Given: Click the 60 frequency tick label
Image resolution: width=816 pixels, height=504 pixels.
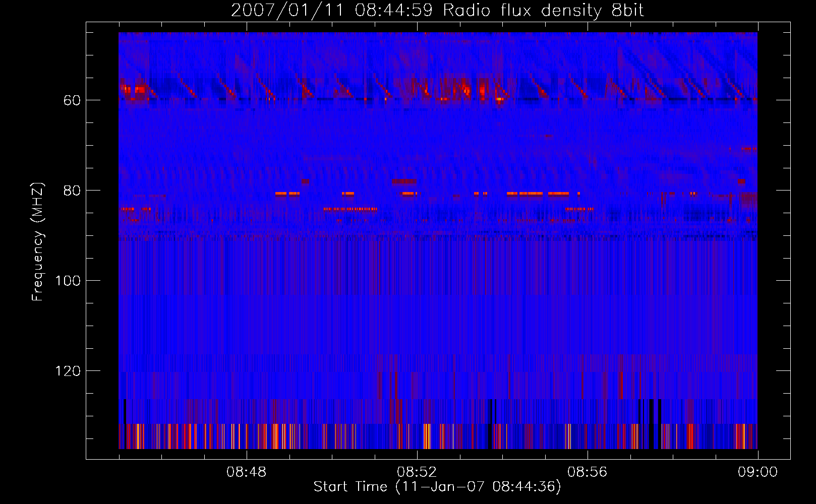Looking at the screenshot, I should point(72,100).
